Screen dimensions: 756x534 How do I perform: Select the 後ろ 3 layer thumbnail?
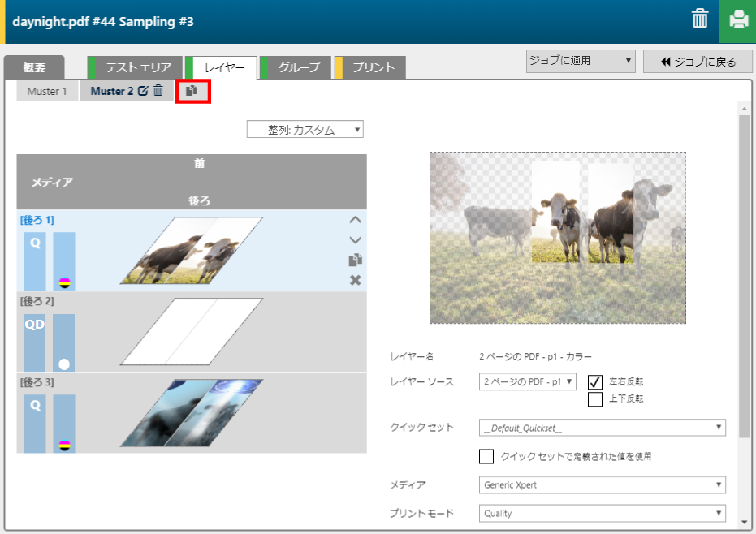tap(192, 413)
